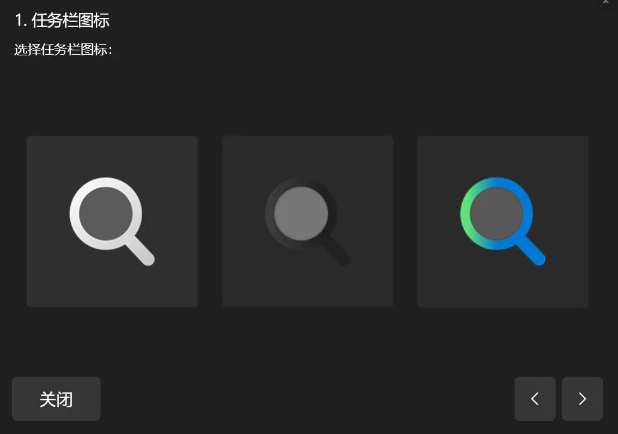Click the lens of the dark magnifier

(301, 214)
